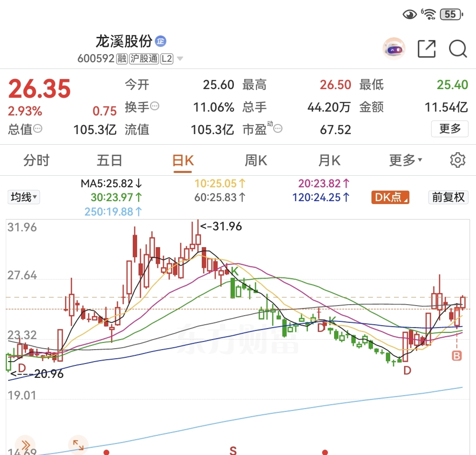Image resolution: width=476 pixels, height=455 pixels.
Task: Switch to 月K tab
Action: (329, 160)
